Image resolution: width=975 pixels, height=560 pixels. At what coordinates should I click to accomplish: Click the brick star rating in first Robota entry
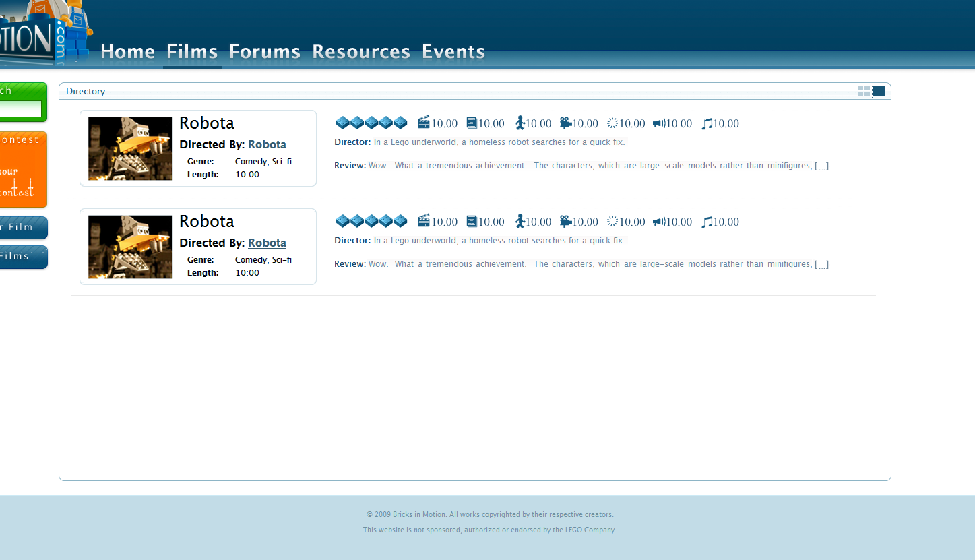(x=372, y=123)
